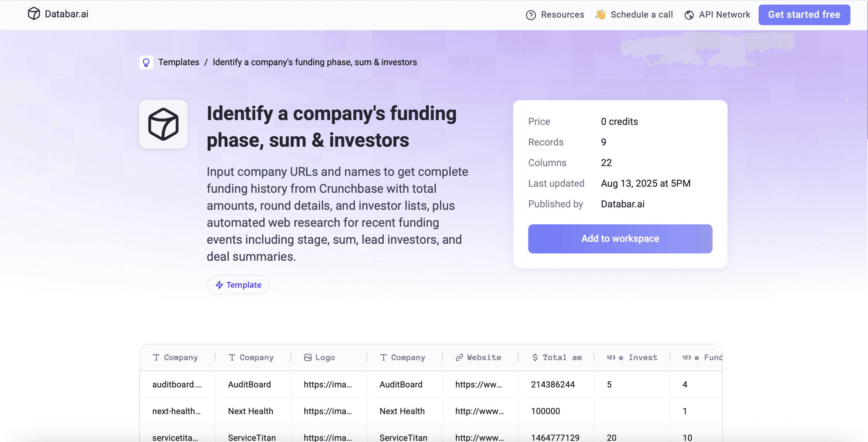Click the link icon in the Website column header
Image resolution: width=868 pixels, height=442 pixels.
[459, 357]
